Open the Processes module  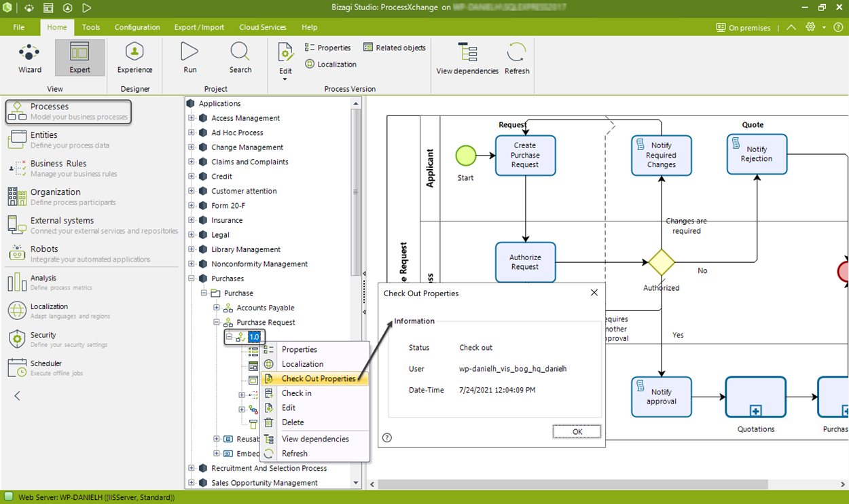point(68,111)
